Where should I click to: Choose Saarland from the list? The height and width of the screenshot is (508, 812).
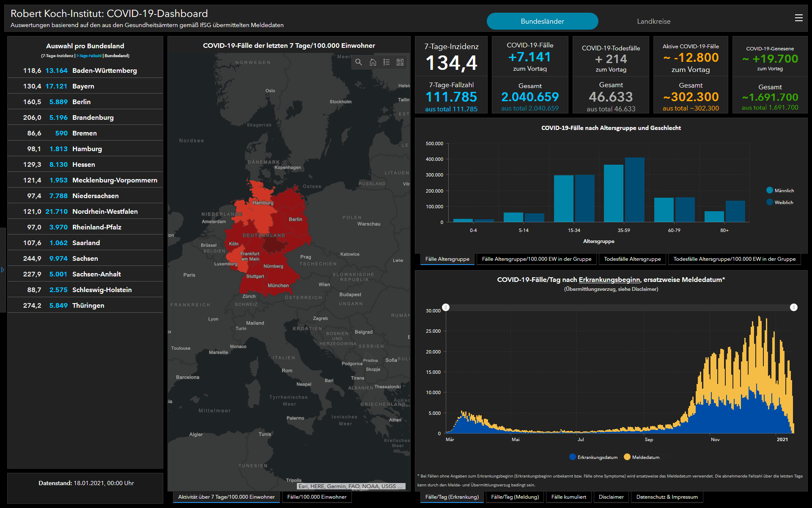pyautogui.click(x=85, y=243)
